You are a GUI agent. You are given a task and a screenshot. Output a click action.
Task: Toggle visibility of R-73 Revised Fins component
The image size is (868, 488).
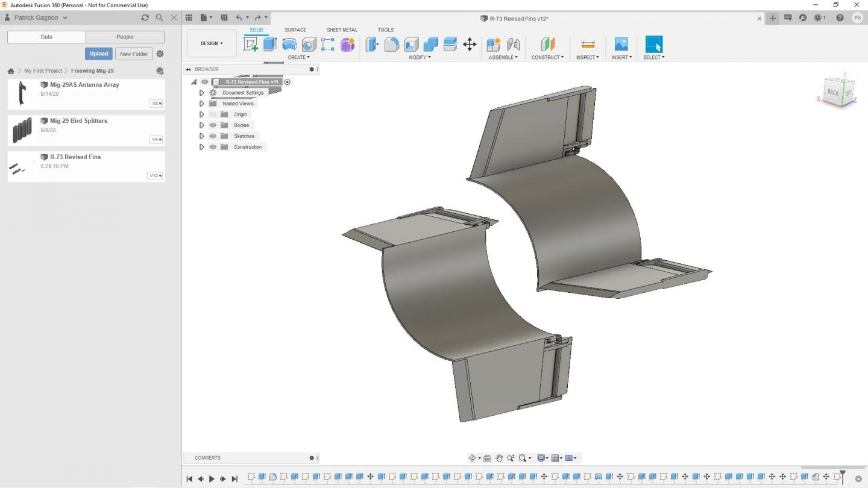(x=204, y=82)
